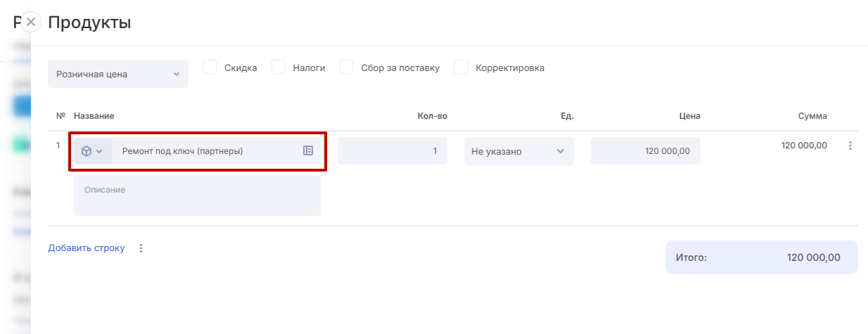Open product catalog icon in name field
The image size is (868, 334).
308,150
